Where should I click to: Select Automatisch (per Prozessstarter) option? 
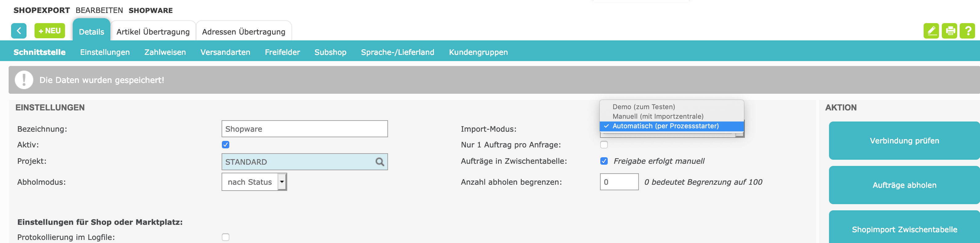pyautogui.click(x=665, y=126)
